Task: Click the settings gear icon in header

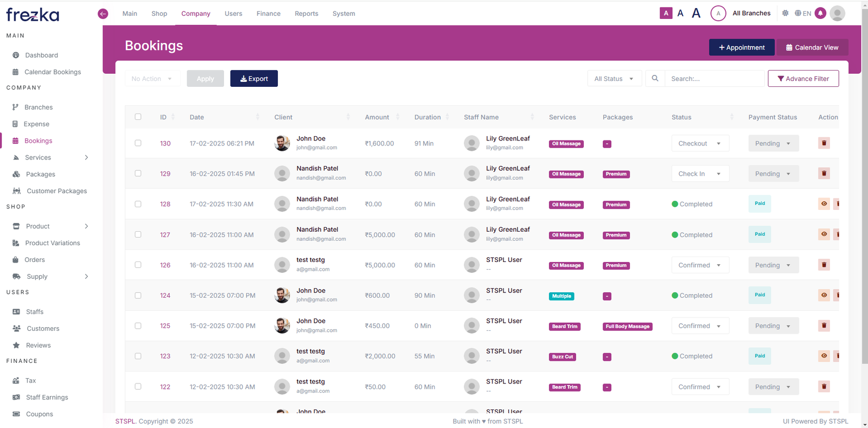Action: tap(785, 14)
